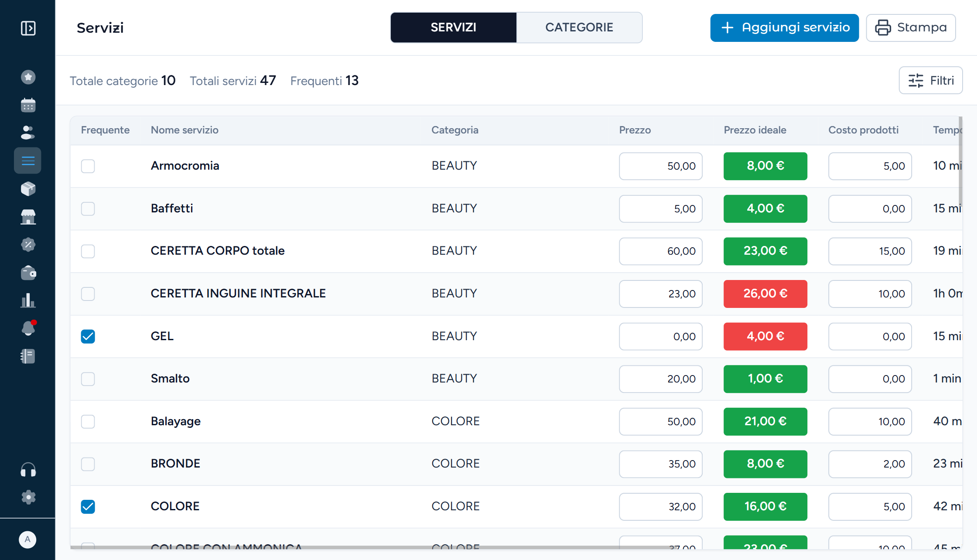Click the green 23,00 € ideal price for CERETTA CORPO totale

[765, 251]
